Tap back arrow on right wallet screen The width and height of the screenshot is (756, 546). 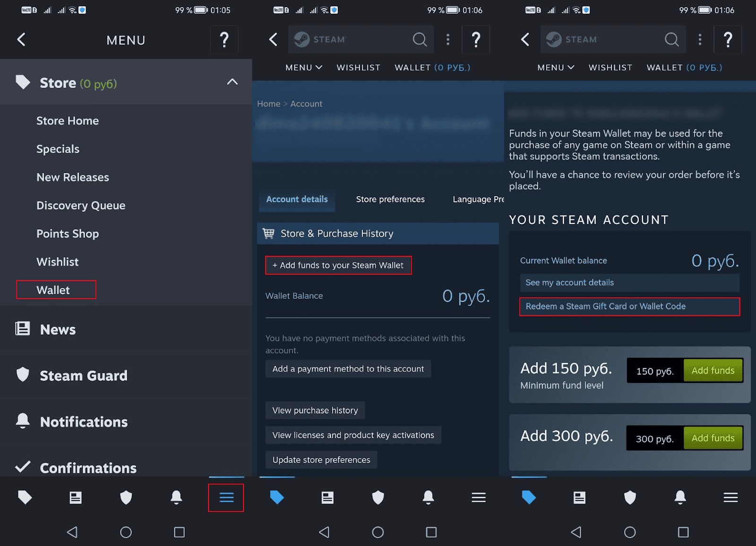(x=525, y=39)
